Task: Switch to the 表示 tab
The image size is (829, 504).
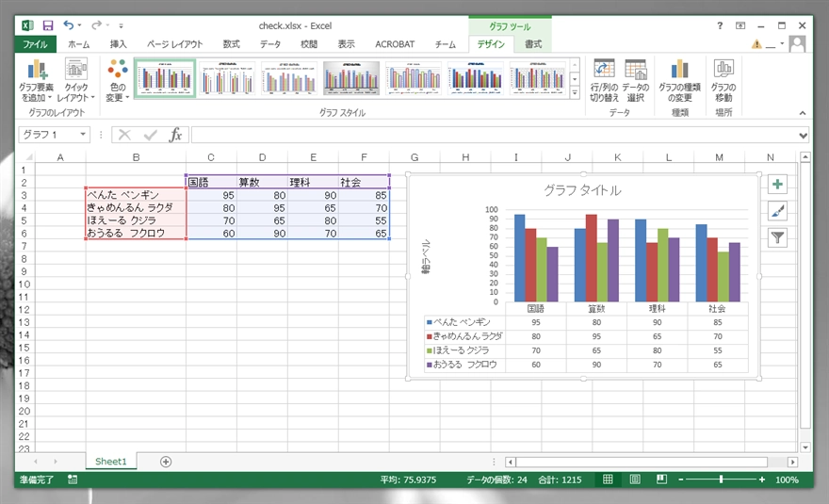Action: (x=347, y=44)
